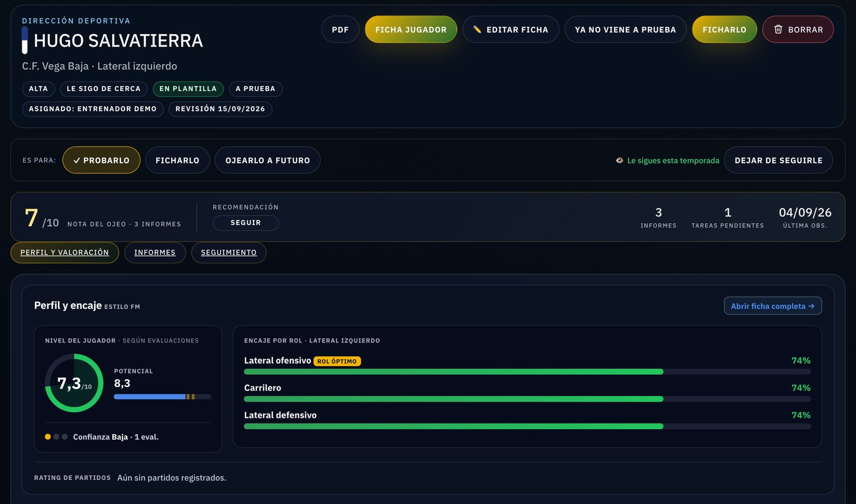Image resolution: width=856 pixels, height=504 pixels.
Task: Click the Potencial 8,3 progress bar
Action: (163, 396)
